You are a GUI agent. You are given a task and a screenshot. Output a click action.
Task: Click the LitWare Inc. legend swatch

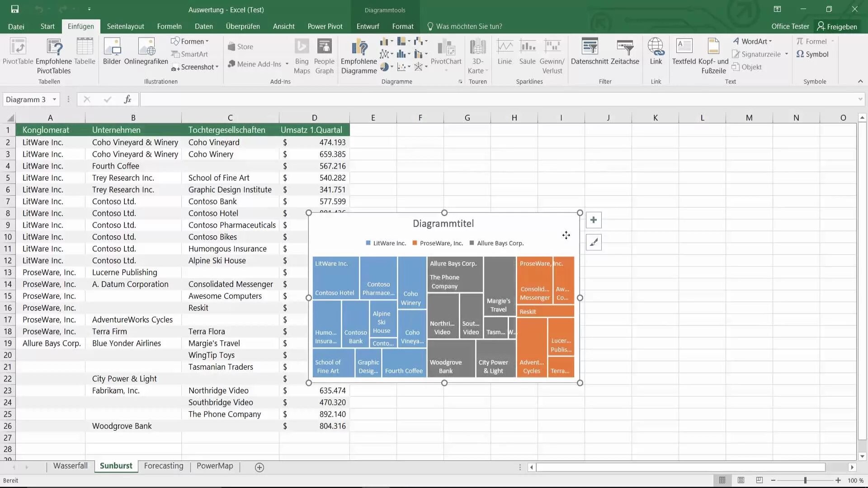[368, 243]
